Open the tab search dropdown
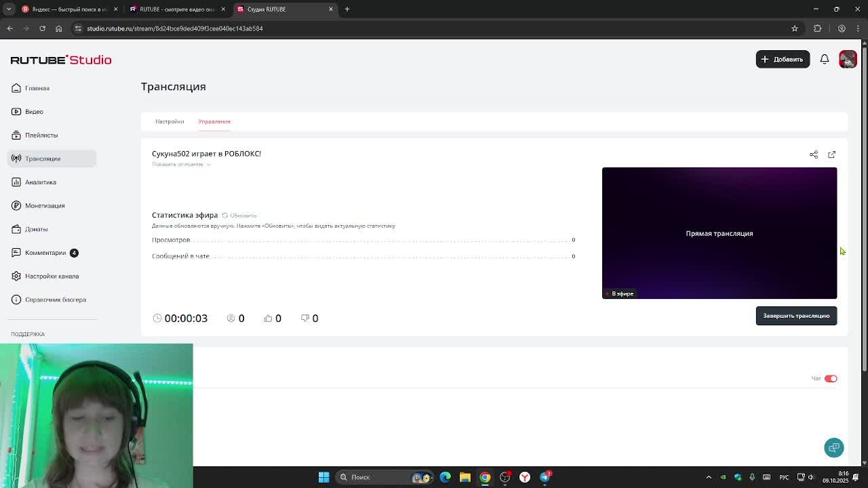The image size is (868, 488). pyautogui.click(x=9, y=9)
